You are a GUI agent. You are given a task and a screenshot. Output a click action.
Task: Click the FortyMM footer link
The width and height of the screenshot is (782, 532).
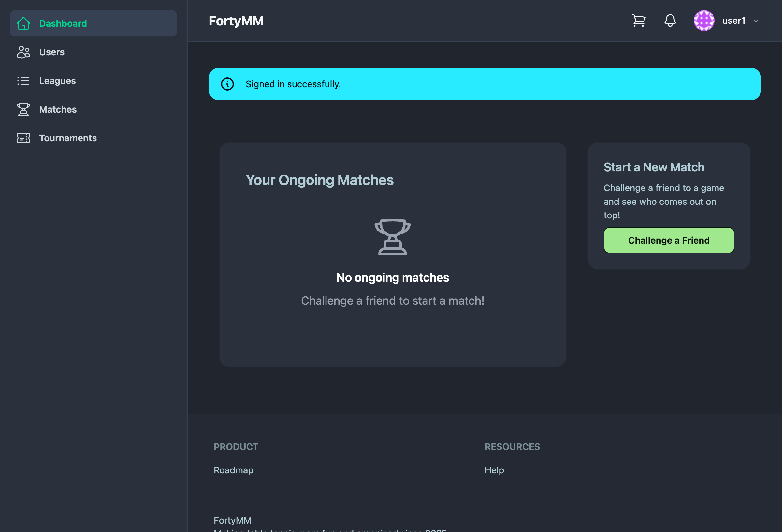point(232,520)
